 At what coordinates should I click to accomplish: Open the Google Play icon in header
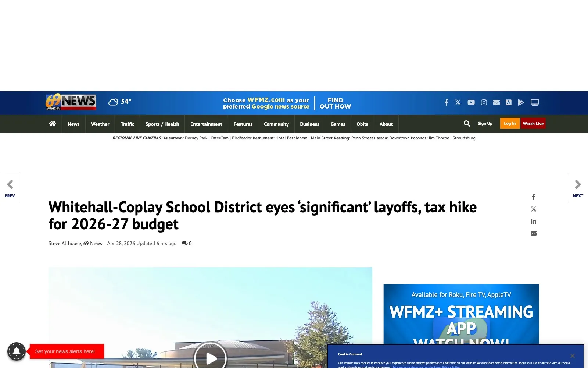tap(521, 102)
